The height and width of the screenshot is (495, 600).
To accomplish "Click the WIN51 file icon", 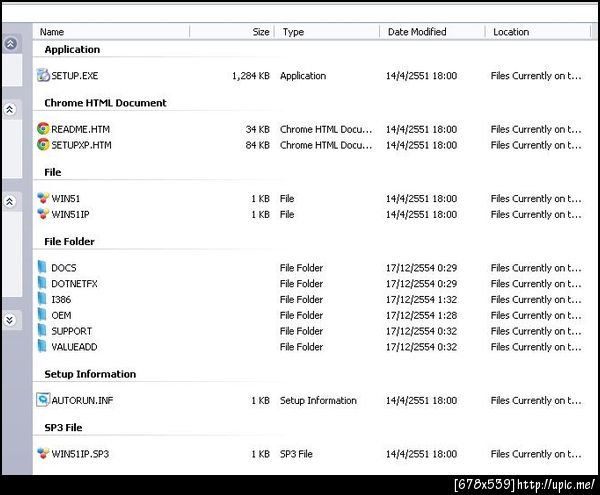I will pos(43,198).
